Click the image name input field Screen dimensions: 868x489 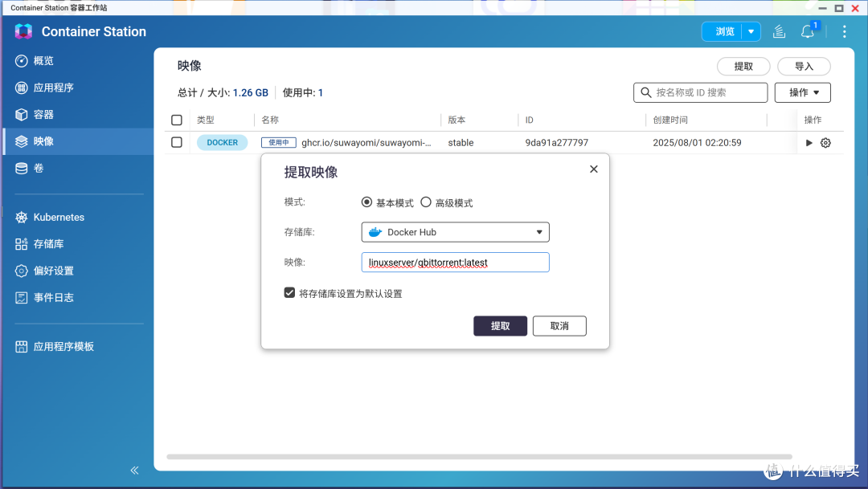point(455,263)
